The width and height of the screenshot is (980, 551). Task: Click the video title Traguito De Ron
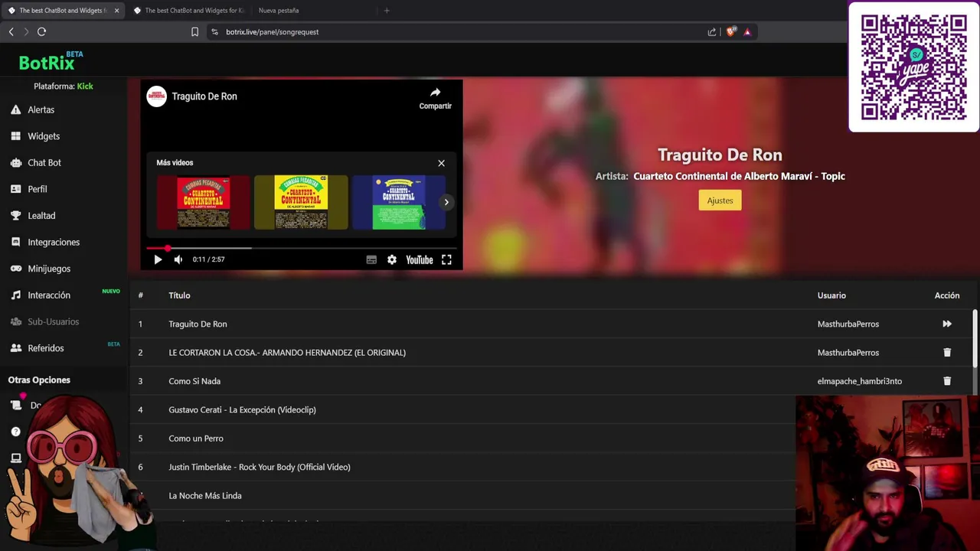pos(204,96)
